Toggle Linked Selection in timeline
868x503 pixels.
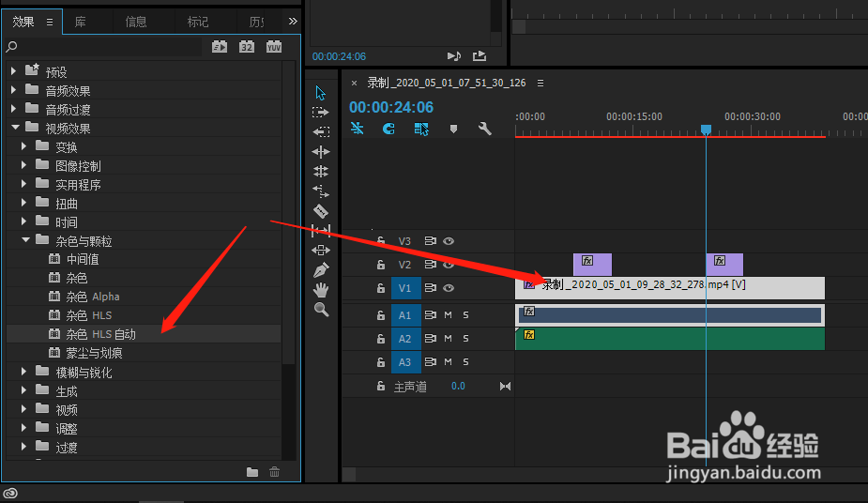(421, 129)
